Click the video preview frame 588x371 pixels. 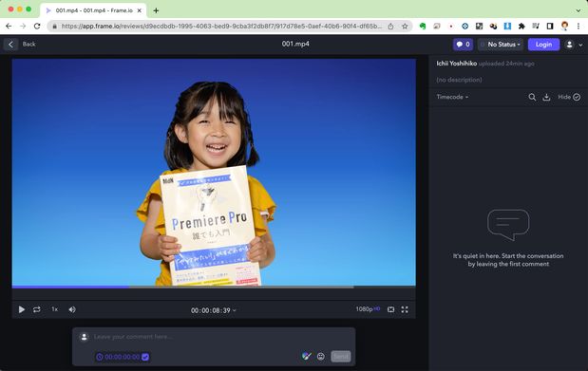click(214, 172)
